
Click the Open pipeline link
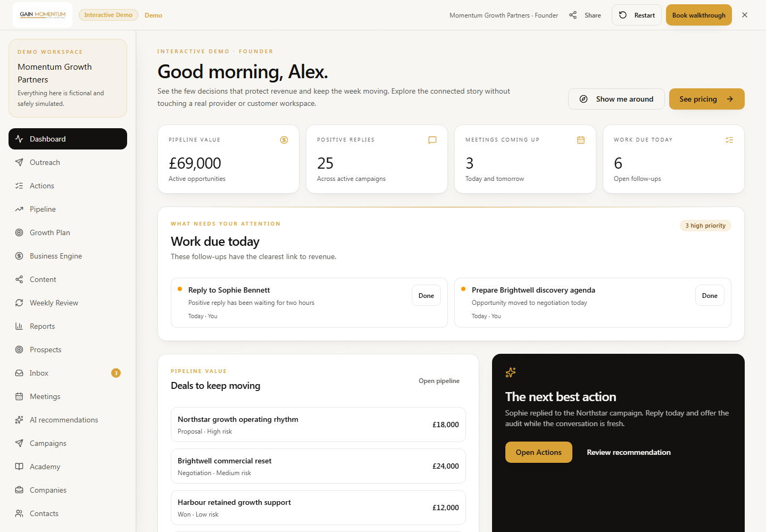[439, 381]
